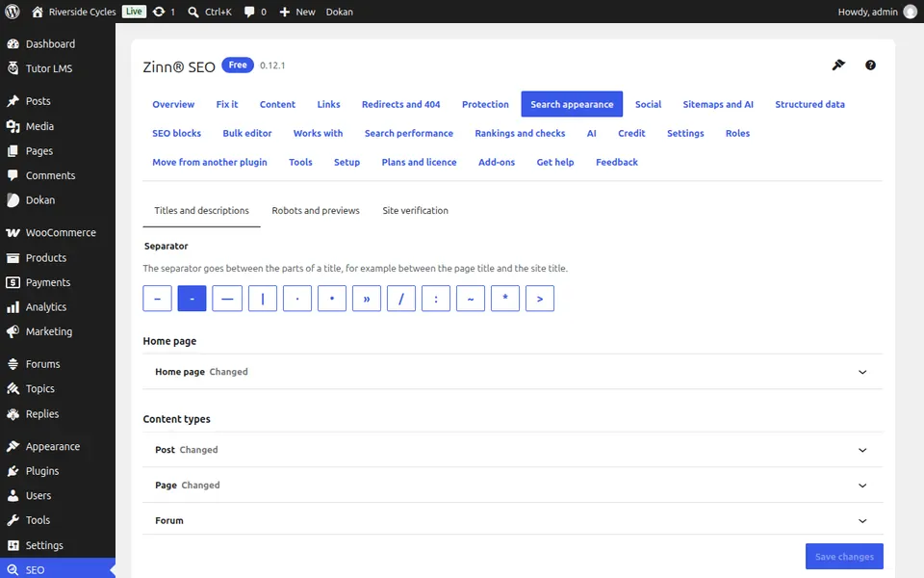Open Redirects and 404 tab

point(400,104)
